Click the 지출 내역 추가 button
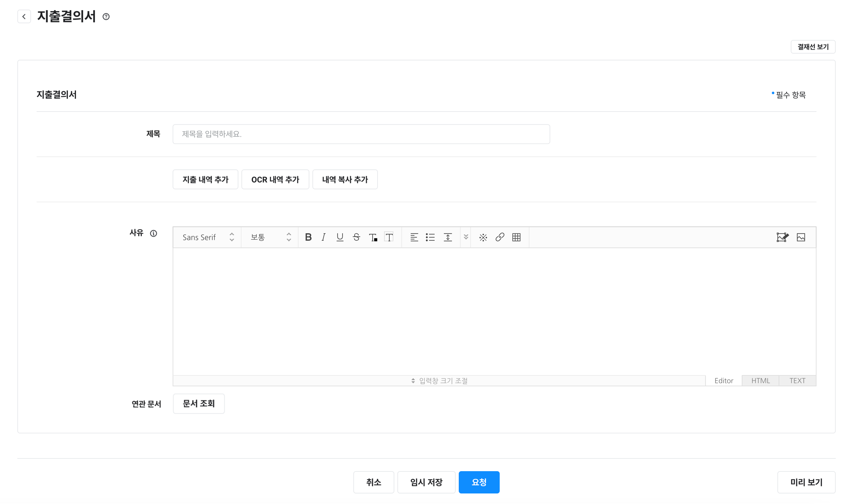Image resolution: width=854 pixels, height=504 pixels. pos(205,179)
